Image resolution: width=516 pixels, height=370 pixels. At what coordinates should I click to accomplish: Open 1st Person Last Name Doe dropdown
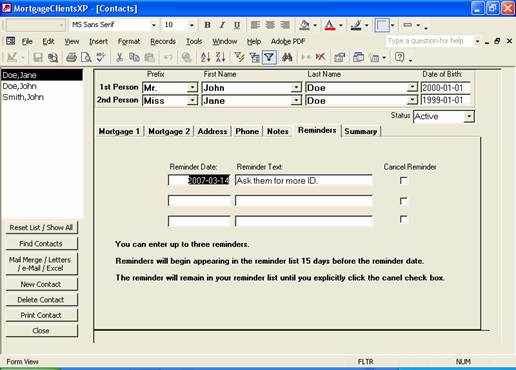(412, 87)
